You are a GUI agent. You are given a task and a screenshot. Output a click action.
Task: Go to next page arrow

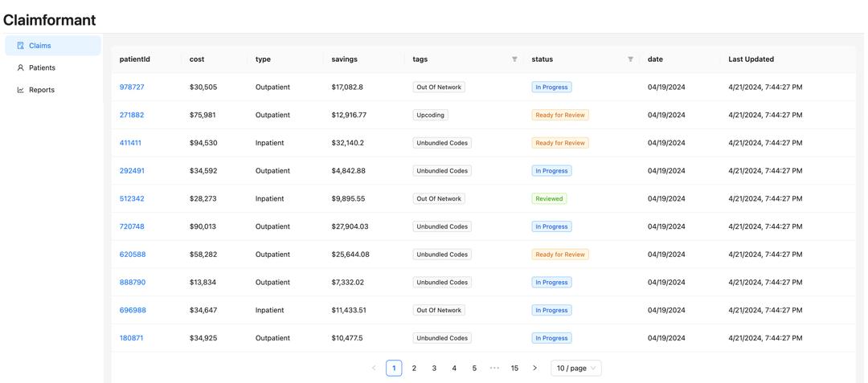(535, 369)
